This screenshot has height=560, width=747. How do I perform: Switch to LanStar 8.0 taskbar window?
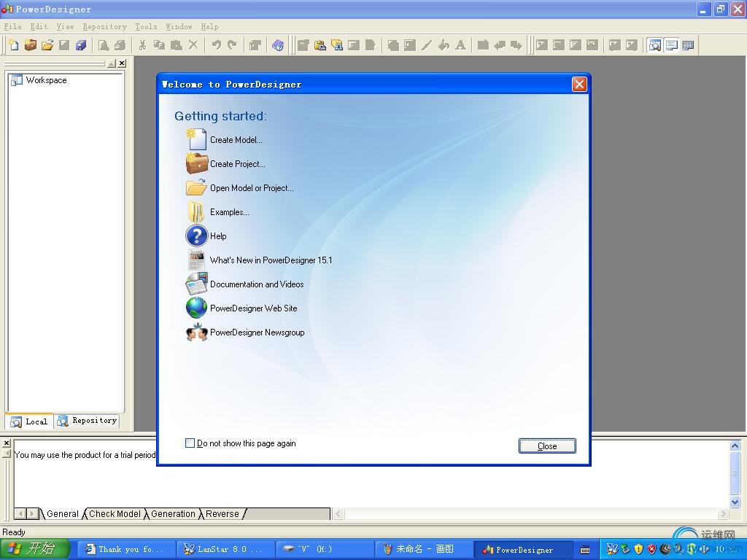pyautogui.click(x=226, y=550)
